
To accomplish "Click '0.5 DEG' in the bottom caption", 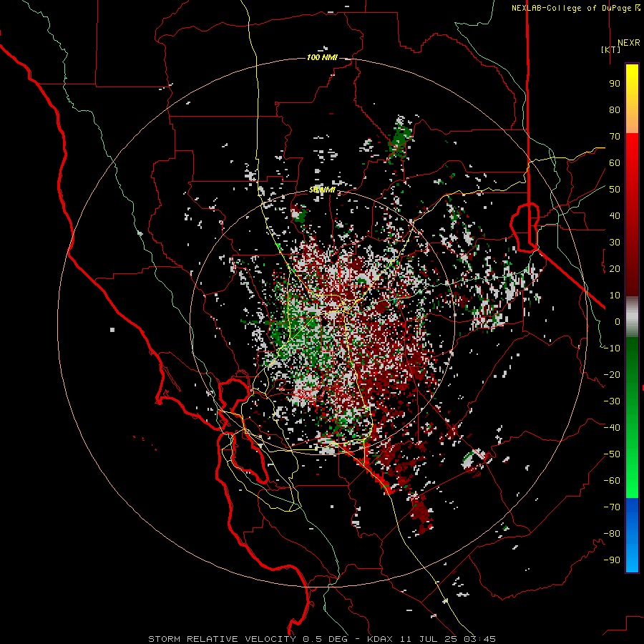I will click(x=326, y=639).
